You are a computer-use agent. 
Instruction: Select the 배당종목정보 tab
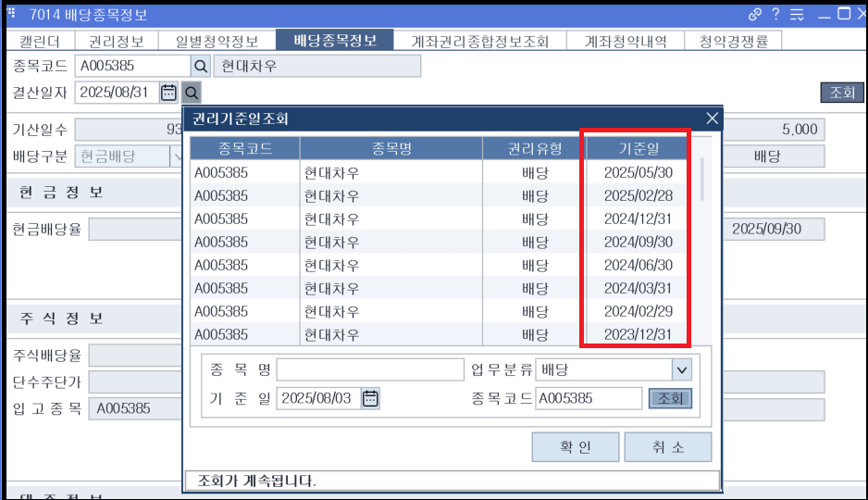(x=335, y=41)
